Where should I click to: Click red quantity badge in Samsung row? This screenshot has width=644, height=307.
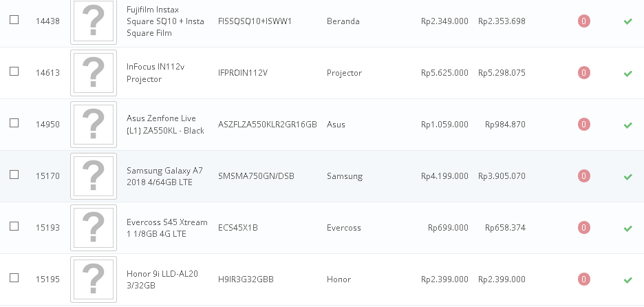(583, 176)
